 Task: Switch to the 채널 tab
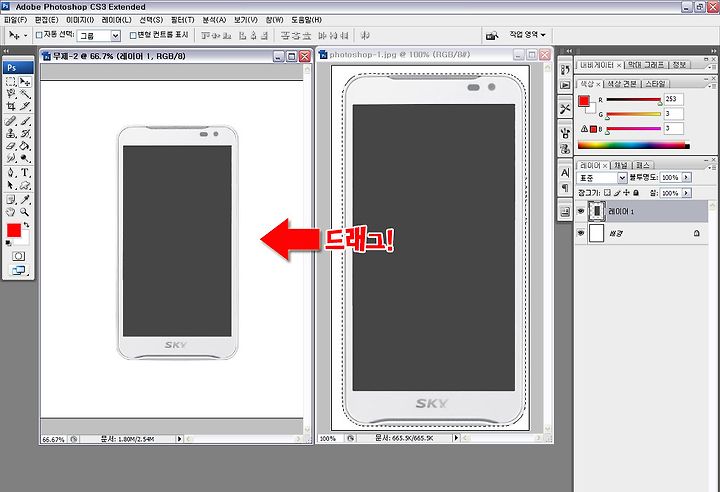[x=620, y=165]
